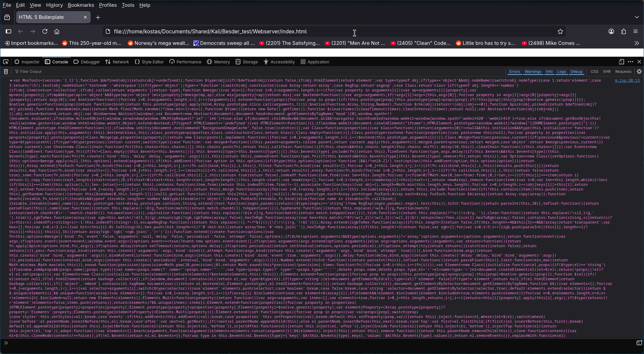Bookmark this page with the star icon
644x354 pixels.
560,31
